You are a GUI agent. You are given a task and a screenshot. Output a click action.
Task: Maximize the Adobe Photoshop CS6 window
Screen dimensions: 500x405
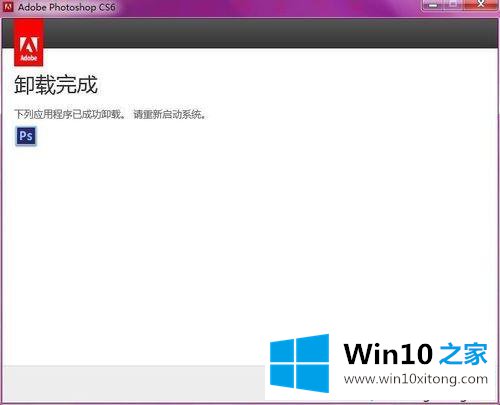point(454,5)
